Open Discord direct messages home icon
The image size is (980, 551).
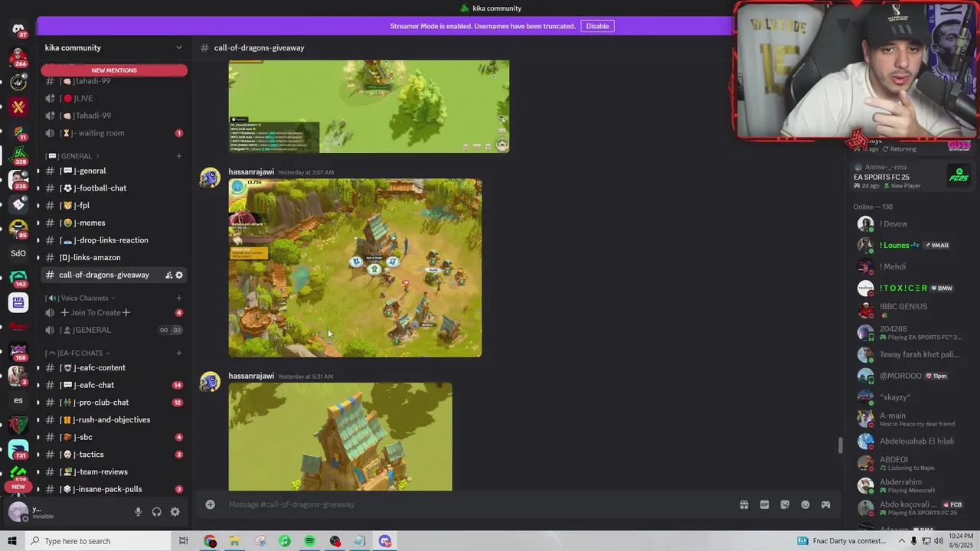click(x=18, y=29)
